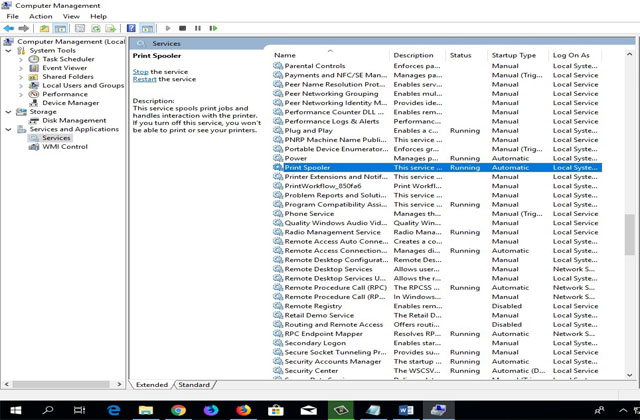Open the Windows Start menu
This screenshot has width=640, height=420.
(x=16, y=410)
